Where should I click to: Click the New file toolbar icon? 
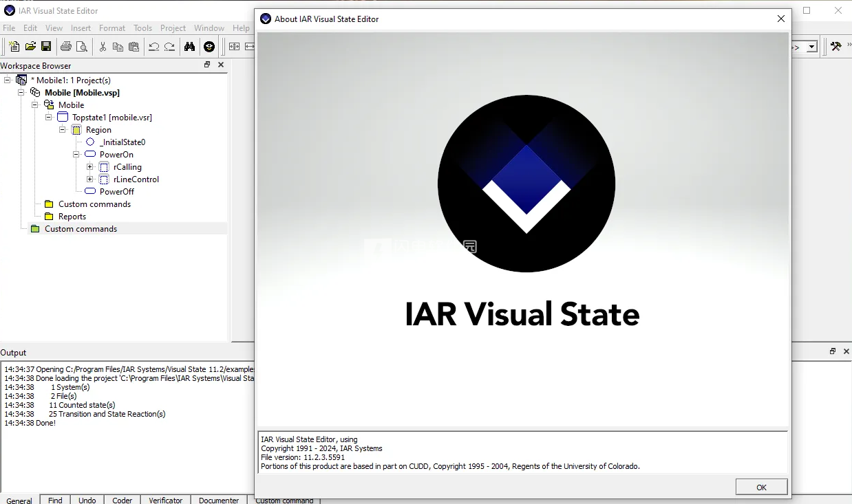click(14, 47)
